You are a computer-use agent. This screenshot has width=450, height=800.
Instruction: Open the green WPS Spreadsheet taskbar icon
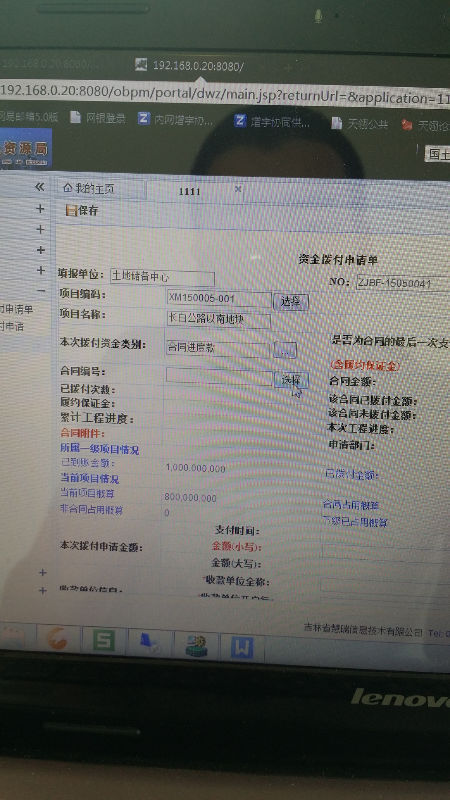click(x=104, y=640)
